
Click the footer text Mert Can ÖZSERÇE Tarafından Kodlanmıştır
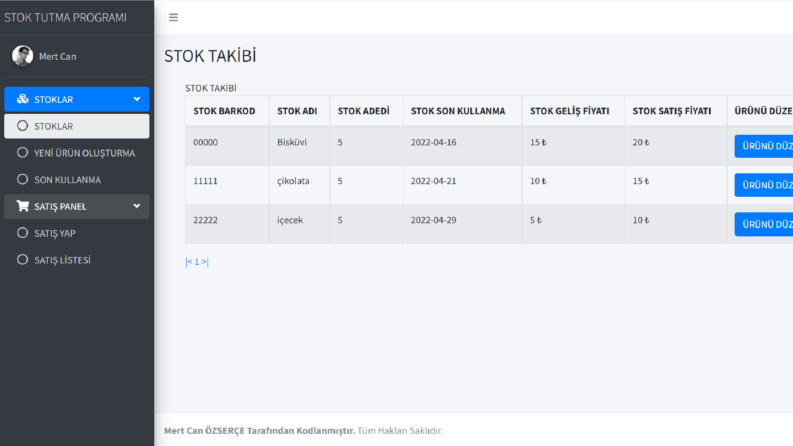259,431
